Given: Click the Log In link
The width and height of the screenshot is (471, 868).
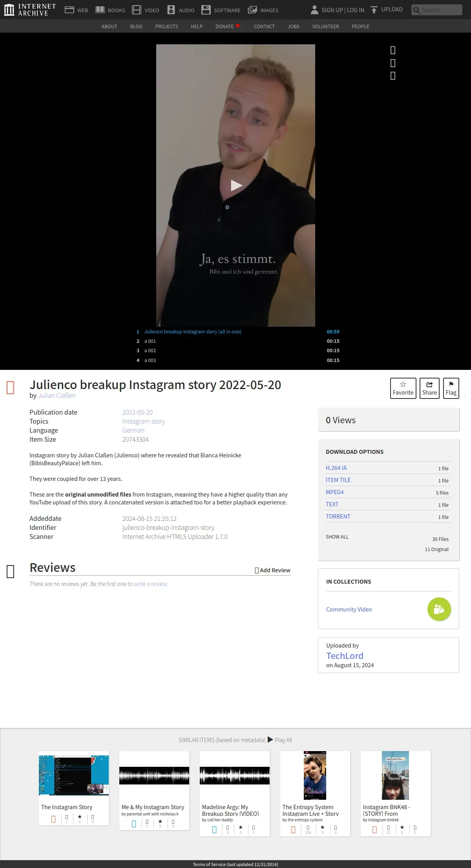Looking at the screenshot, I should coord(356,10).
